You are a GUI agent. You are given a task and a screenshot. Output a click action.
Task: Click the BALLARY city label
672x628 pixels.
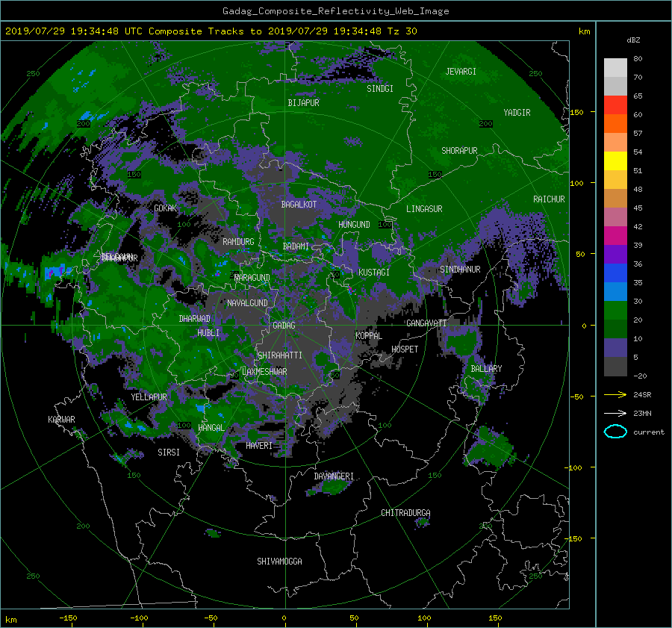coord(486,369)
